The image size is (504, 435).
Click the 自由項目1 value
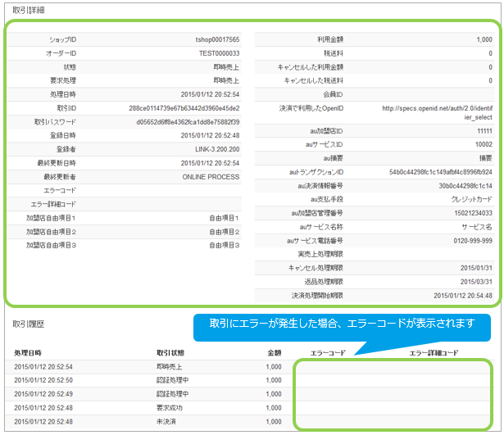coord(224,218)
